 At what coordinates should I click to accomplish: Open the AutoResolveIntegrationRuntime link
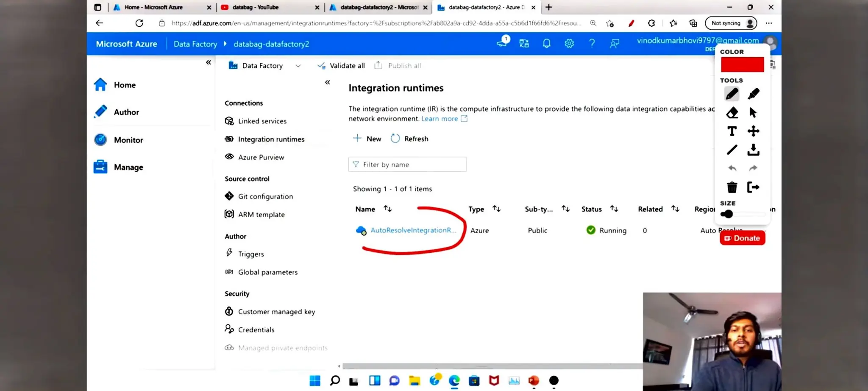pyautogui.click(x=413, y=230)
